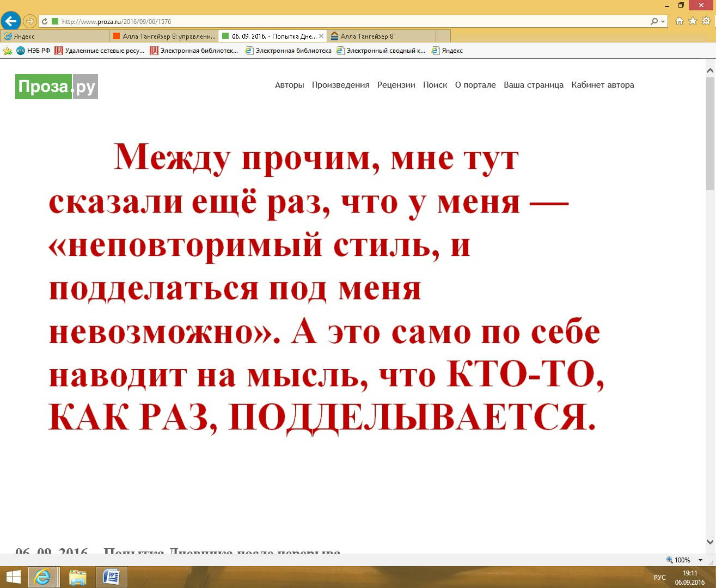This screenshot has height=588, width=716.
Task: Switch to the Яндекс tab
Action: click(x=54, y=36)
